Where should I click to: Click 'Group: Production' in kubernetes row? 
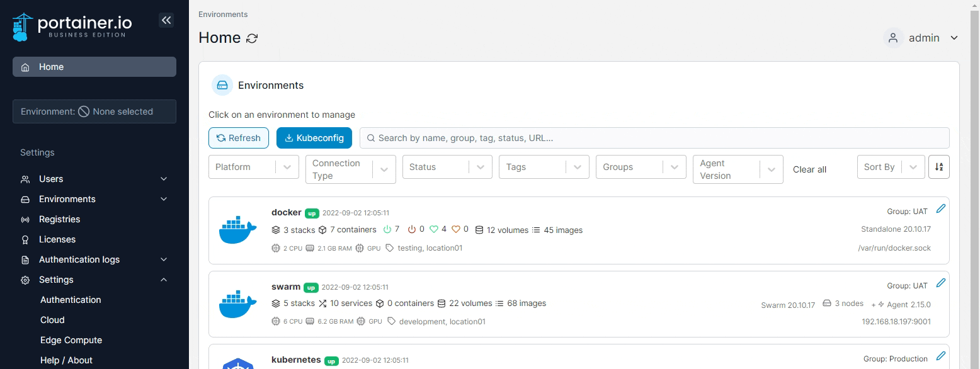coord(896,358)
